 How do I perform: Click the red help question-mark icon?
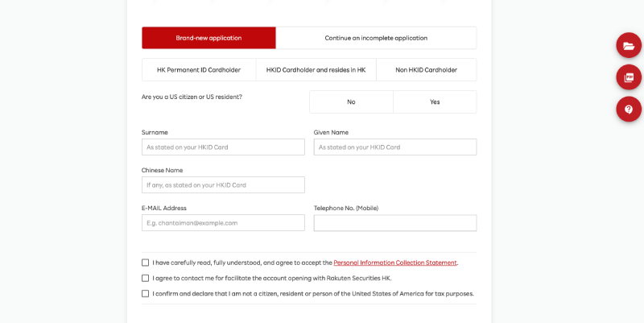point(629,110)
